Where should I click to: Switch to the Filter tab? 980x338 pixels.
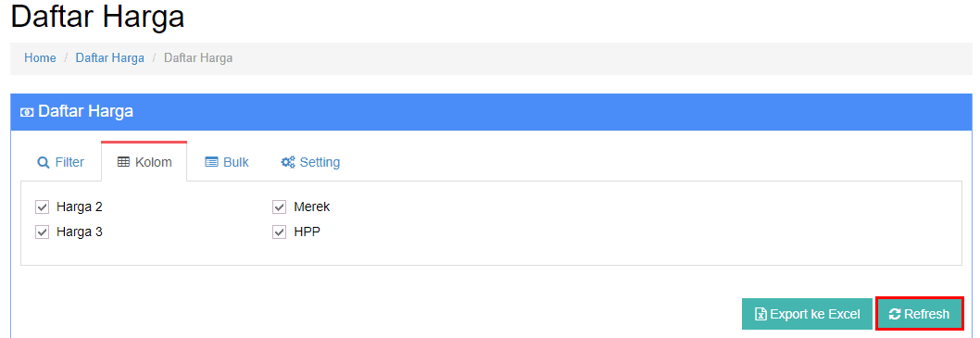[60, 162]
